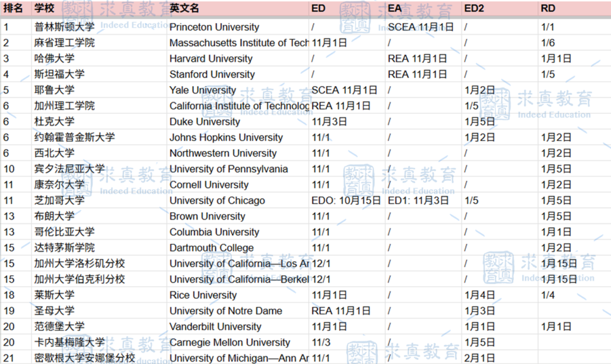Click Princeton's EA cell "SCEA 11月1日"
The image size is (611, 364).
pos(421,27)
